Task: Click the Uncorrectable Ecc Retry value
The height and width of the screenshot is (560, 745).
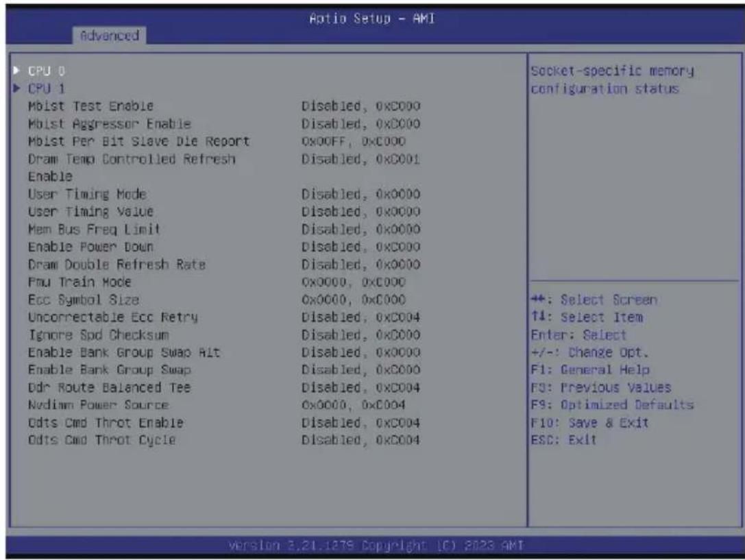Action: (x=361, y=317)
